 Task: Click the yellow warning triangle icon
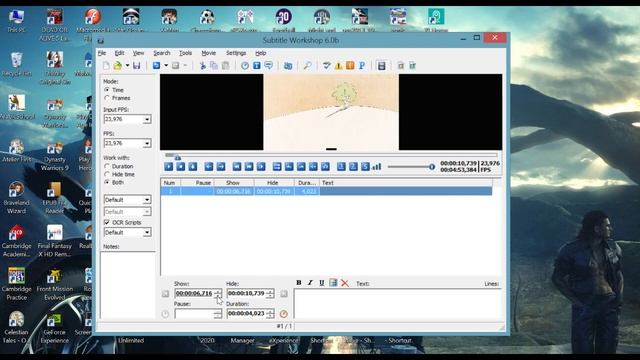[338, 66]
